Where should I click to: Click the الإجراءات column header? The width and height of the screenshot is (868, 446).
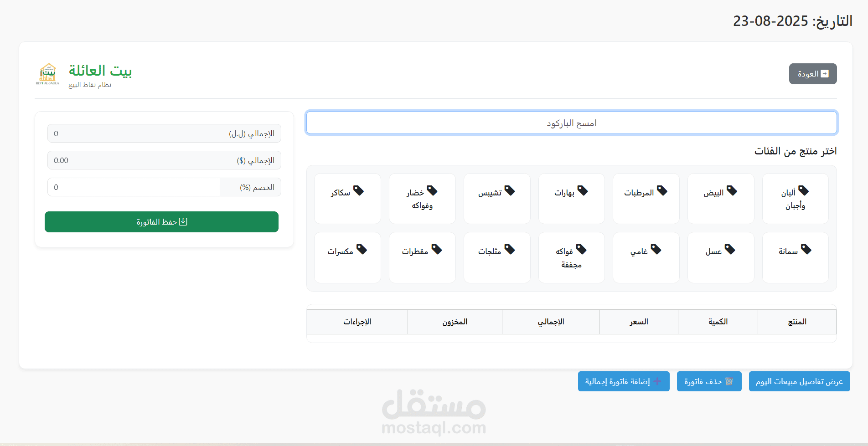(x=357, y=322)
